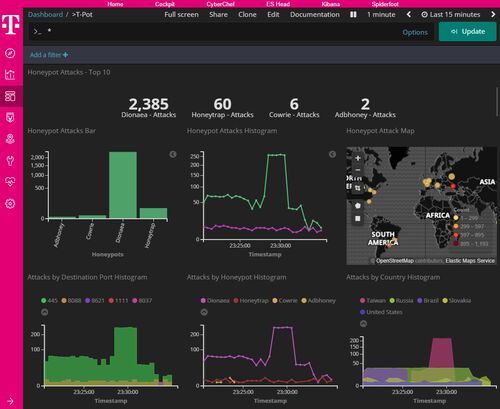Toggle port 445 legend color dot
This screenshot has height=409, width=500.
click(43, 301)
